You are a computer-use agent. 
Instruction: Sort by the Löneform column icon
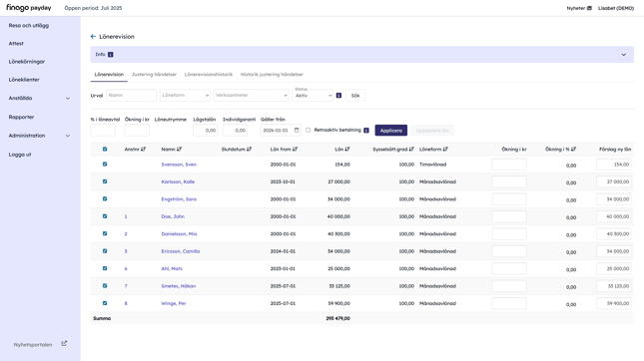[x=445, y=150]
